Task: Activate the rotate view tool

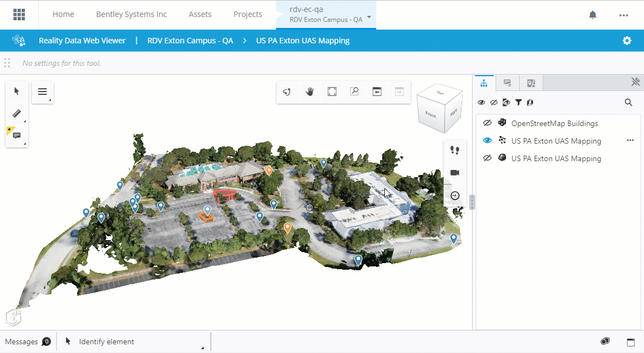Action: click(x=287, y=92)
